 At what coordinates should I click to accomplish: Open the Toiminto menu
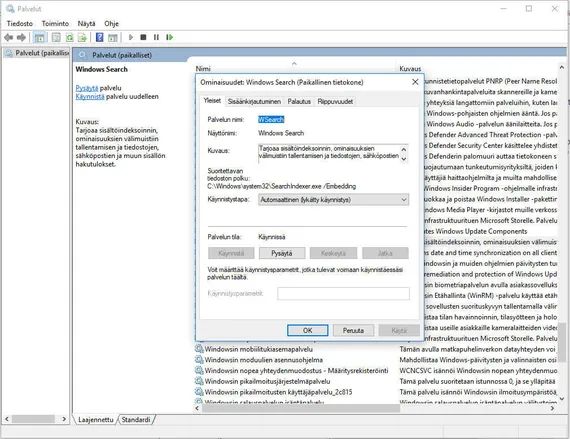(x=55, y=24)
